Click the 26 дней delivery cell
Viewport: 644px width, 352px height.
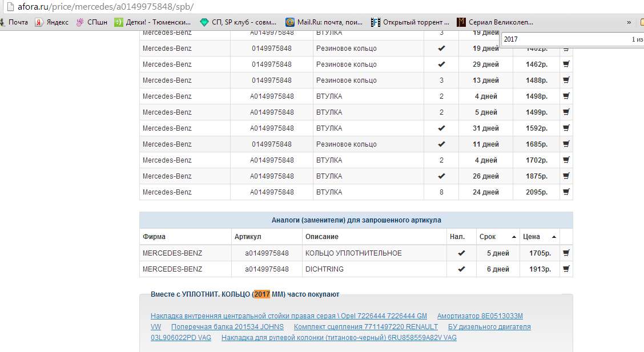(485, 176)
